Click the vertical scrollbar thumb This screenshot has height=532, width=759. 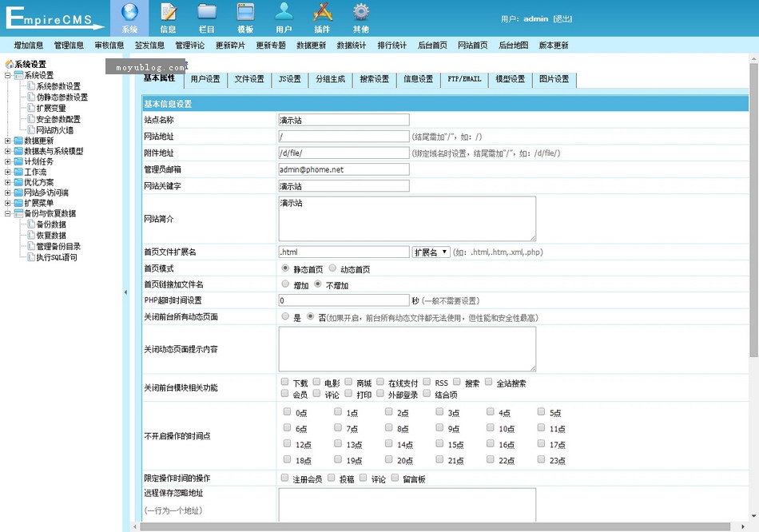753,211
